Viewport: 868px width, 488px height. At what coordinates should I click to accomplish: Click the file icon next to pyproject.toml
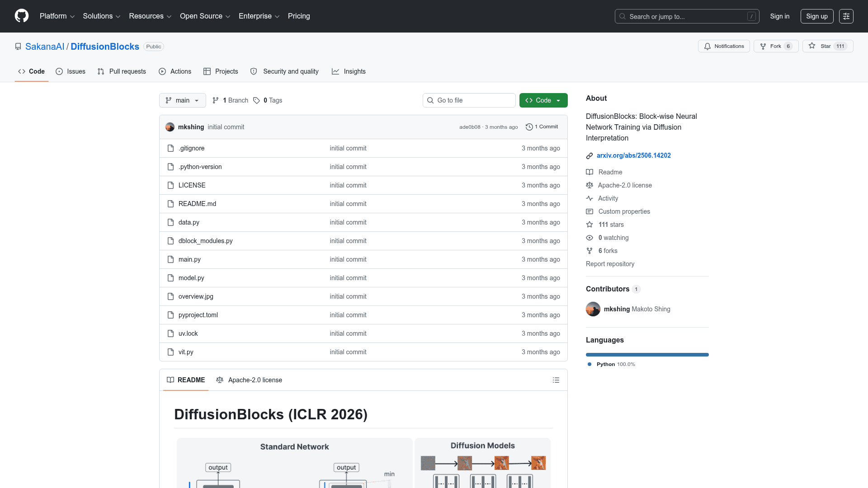click(x=170, y=315)
